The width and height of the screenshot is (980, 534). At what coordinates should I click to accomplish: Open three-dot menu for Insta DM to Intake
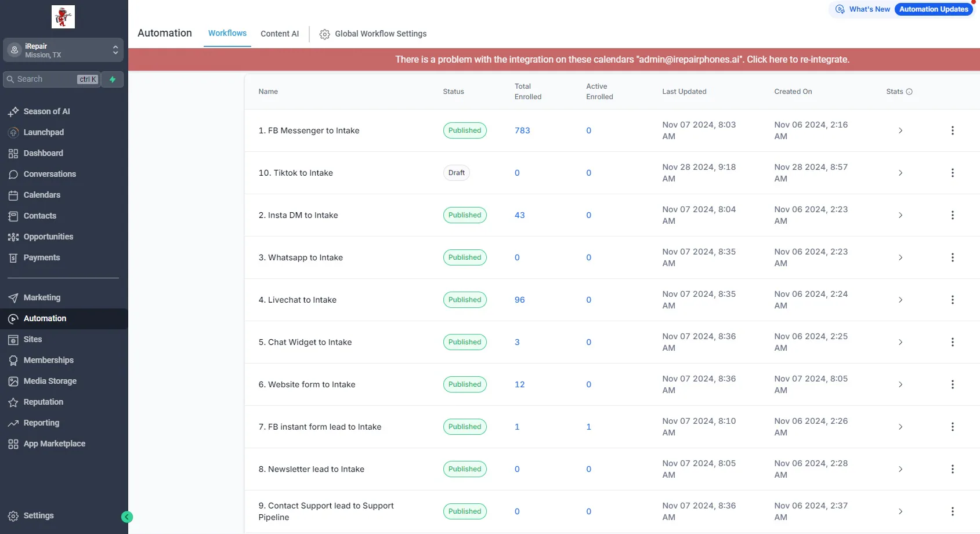(952, 215)
